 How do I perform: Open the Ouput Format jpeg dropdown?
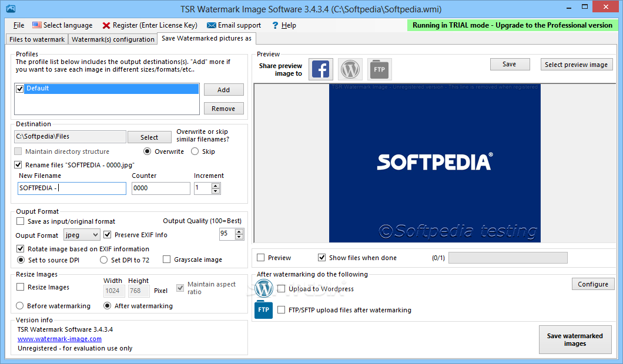82,235
